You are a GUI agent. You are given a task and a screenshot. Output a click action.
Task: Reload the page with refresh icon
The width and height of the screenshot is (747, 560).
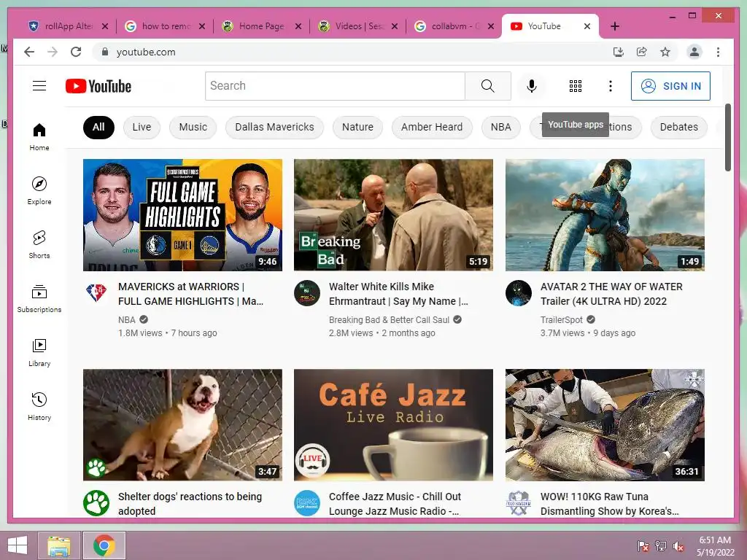(x=76, y=52)
